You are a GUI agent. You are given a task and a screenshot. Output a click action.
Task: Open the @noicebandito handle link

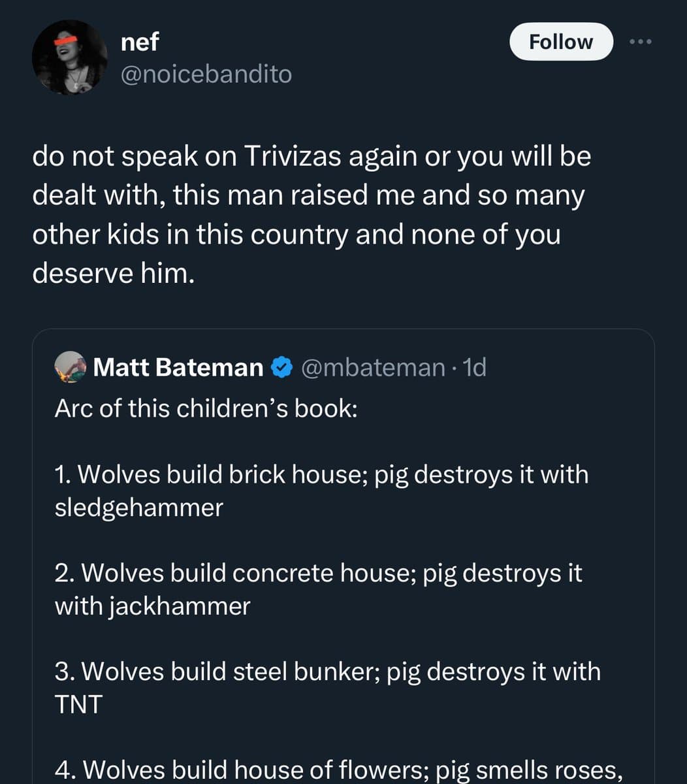(x=206, y=74)
